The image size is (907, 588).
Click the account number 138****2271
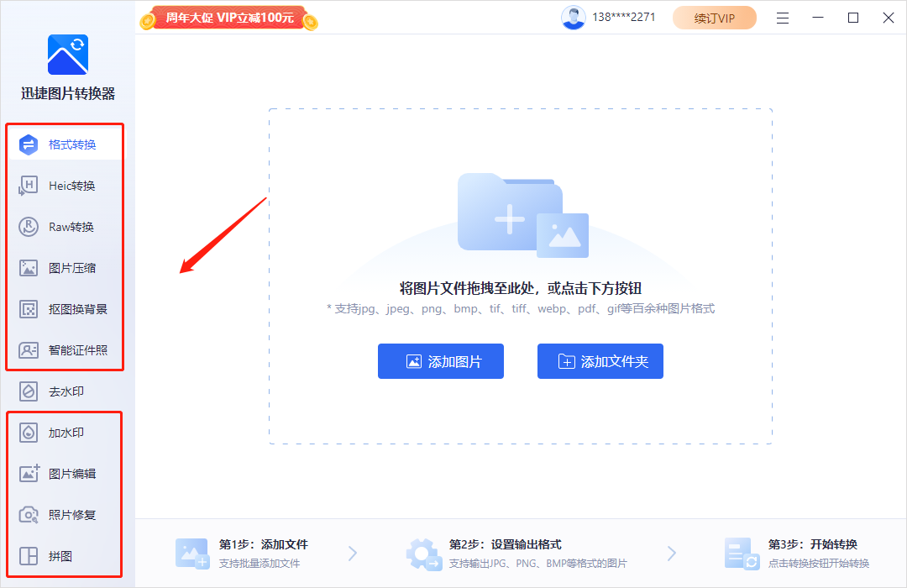point(624,18)
